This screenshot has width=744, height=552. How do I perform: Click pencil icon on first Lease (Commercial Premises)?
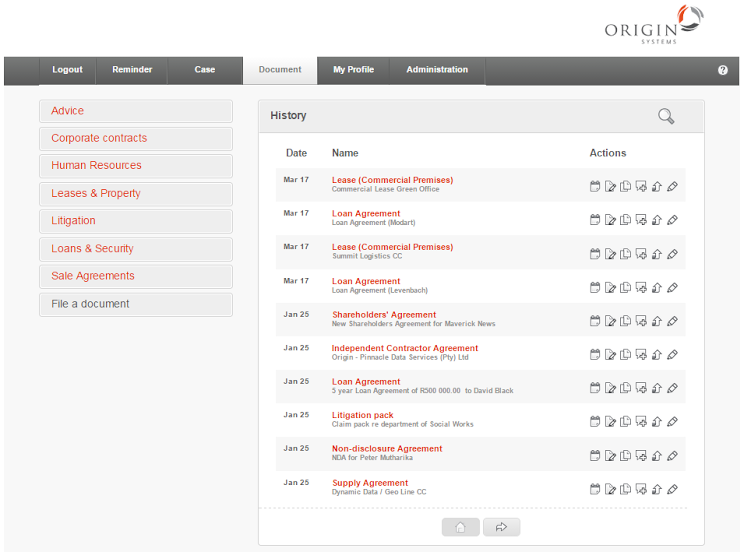(x=672, y=187)
